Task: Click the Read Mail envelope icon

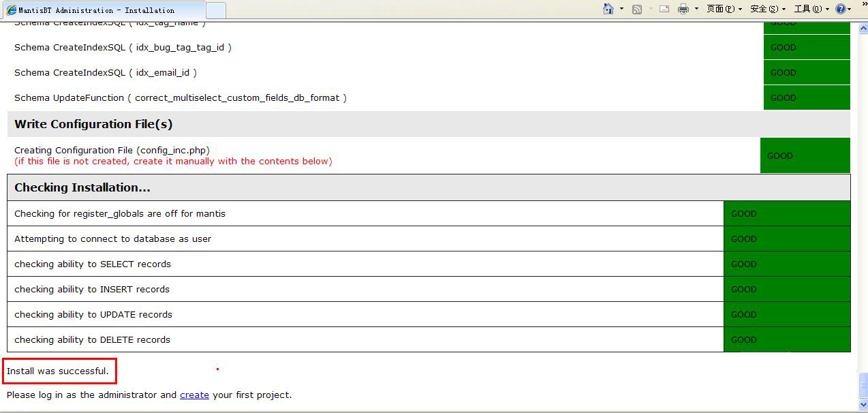Action: point(664,10)
